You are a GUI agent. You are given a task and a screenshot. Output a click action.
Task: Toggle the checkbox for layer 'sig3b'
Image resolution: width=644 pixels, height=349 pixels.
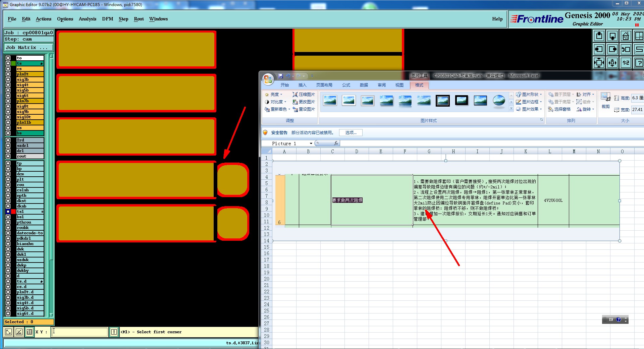tap(8, 79)
